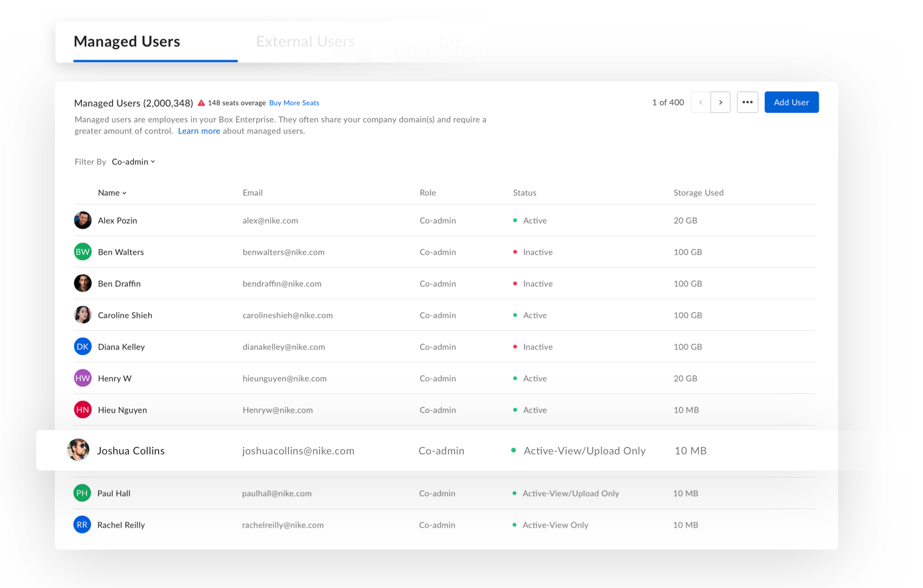Click Alex Pozin's profile photo
The image size is (923, 588).
[83, 220]
